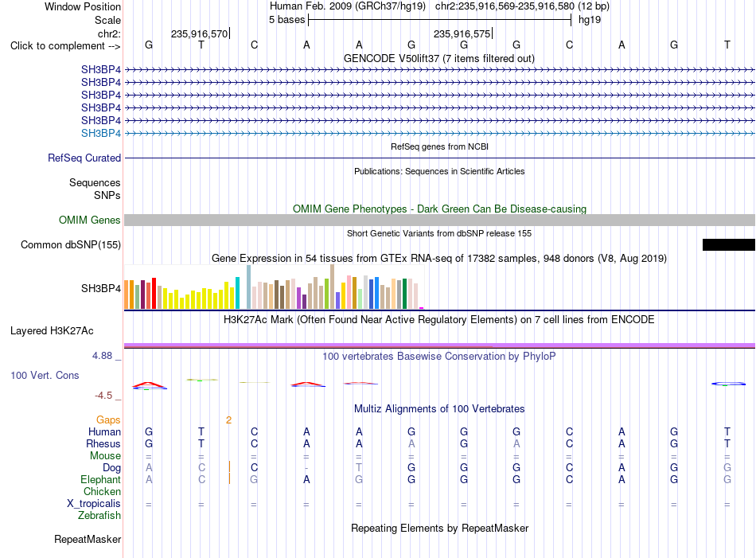
Task: Click 'Human Feb. 2009 (GRCh37/hg19)' header text
Action: [x=348, y=6]
